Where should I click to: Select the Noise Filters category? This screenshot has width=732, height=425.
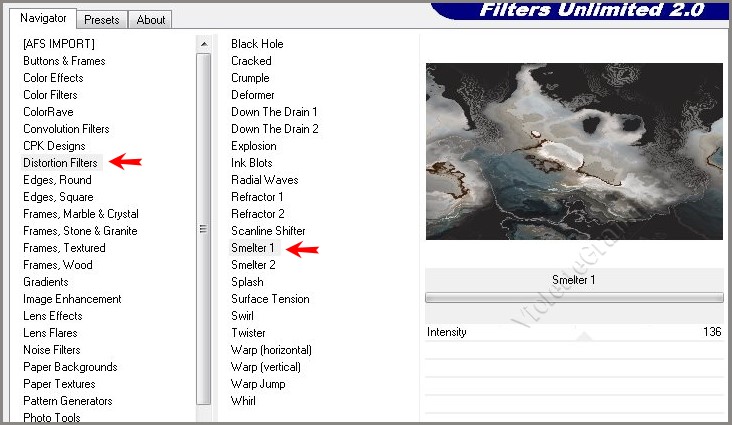(52, 350)
